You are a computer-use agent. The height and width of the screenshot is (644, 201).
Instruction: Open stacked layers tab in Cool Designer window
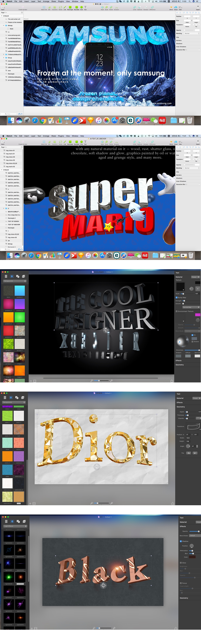(23, 276)
